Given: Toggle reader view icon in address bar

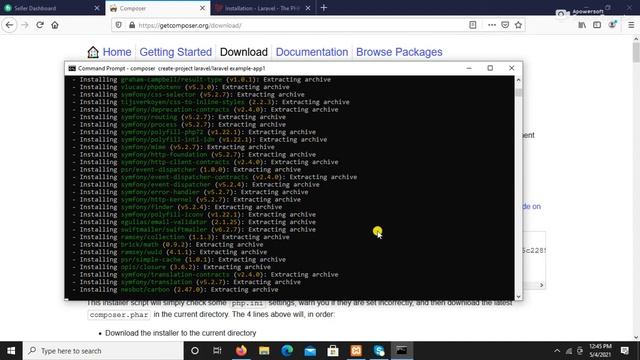Looking at the screenshot, I should (x=473, y=25).
